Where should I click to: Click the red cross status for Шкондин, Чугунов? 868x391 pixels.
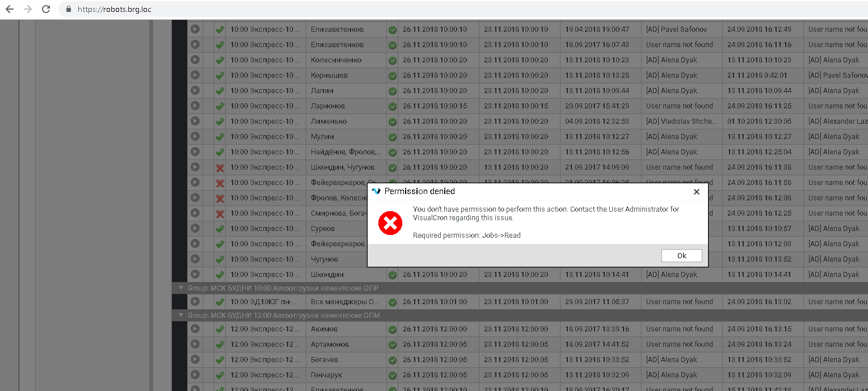(x=220, y=167)
